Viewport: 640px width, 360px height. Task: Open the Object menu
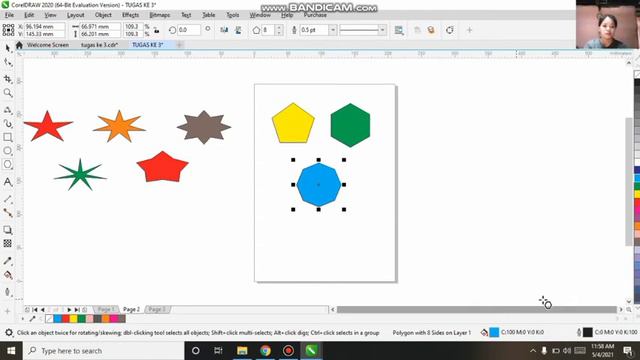(103, 15)
